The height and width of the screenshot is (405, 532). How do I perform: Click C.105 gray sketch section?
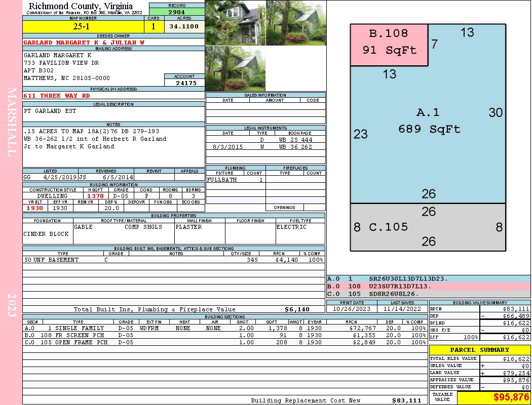click(428, 227)
